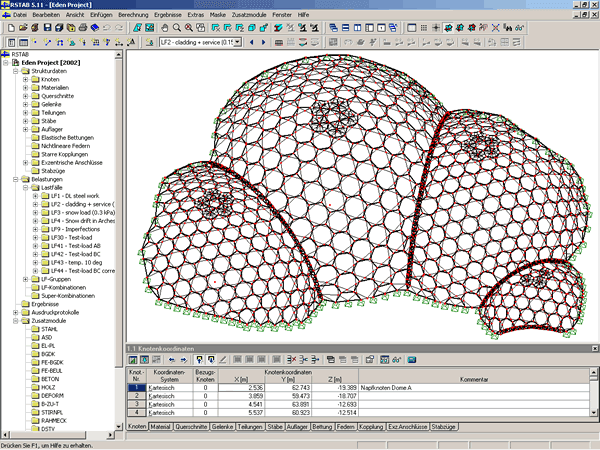Image resolution: width=600 pixels, height=450 pixels.
Task: Expand the Knoten tree node
Action: (26, 81)
